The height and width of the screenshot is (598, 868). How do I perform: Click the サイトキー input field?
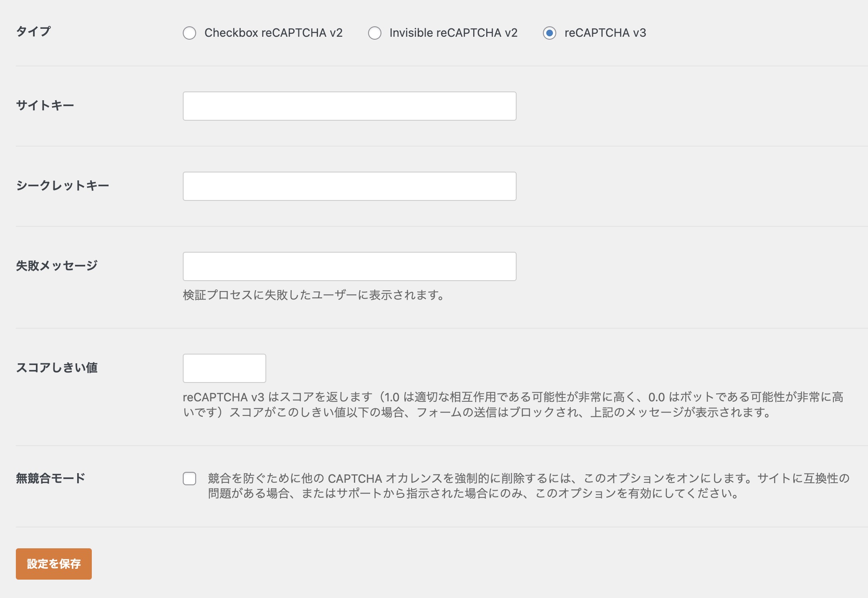(x=350, y=106)
